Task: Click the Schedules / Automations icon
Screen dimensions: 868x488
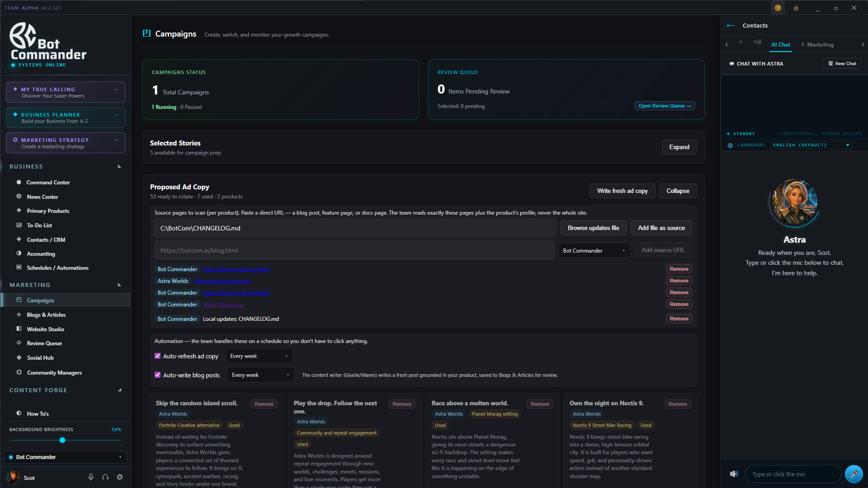Action: pyautogui.click(x=19, y=267)
